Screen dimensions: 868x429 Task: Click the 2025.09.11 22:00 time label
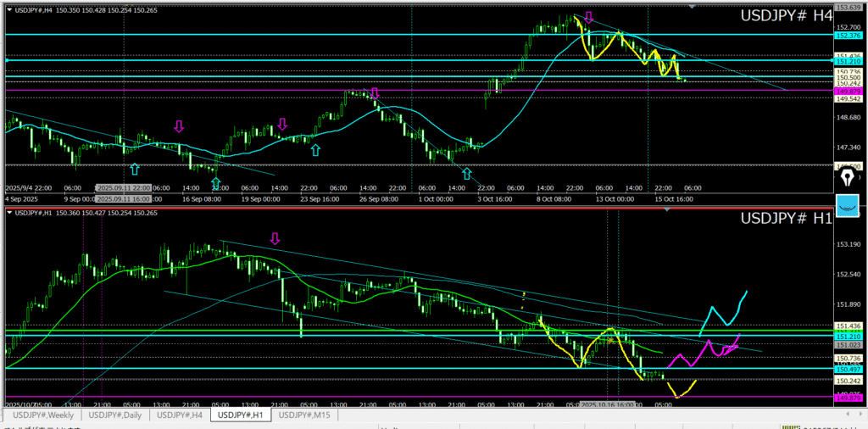coord(124,187)
